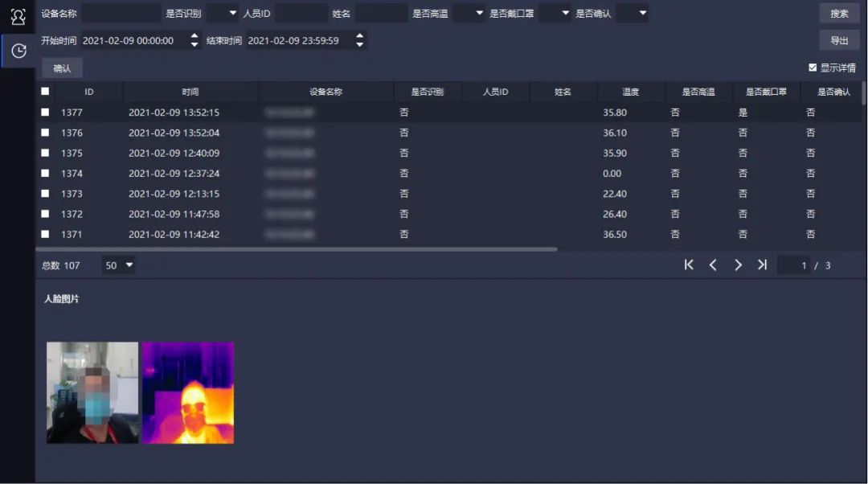Click the 时间 column header

190,92
